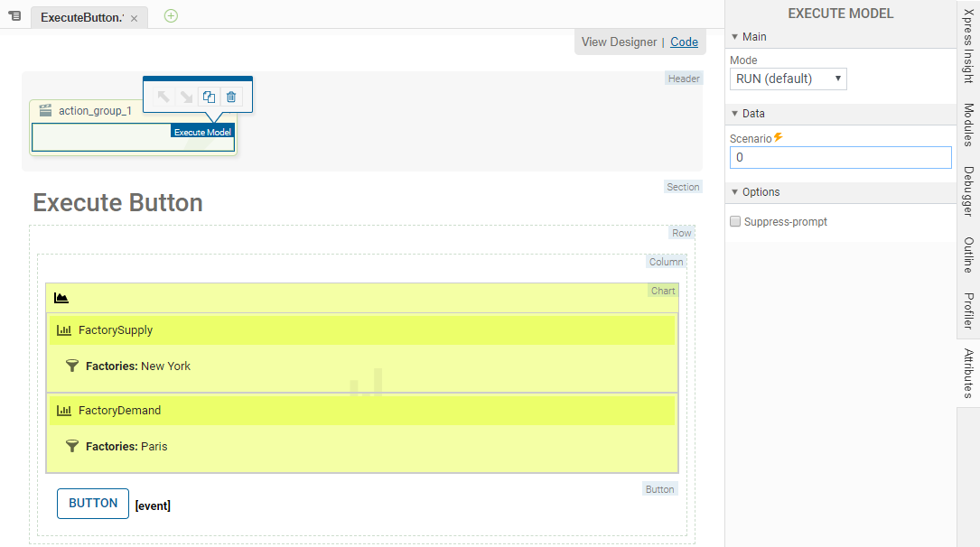Click the lightning bolt icon next to Scenario
The width and height of the screenshot is (980, 547).
click(779, 138)
